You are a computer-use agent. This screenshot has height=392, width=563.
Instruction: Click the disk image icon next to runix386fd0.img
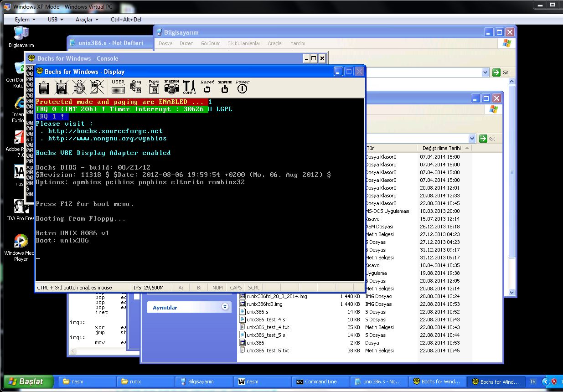pos(243,304)
